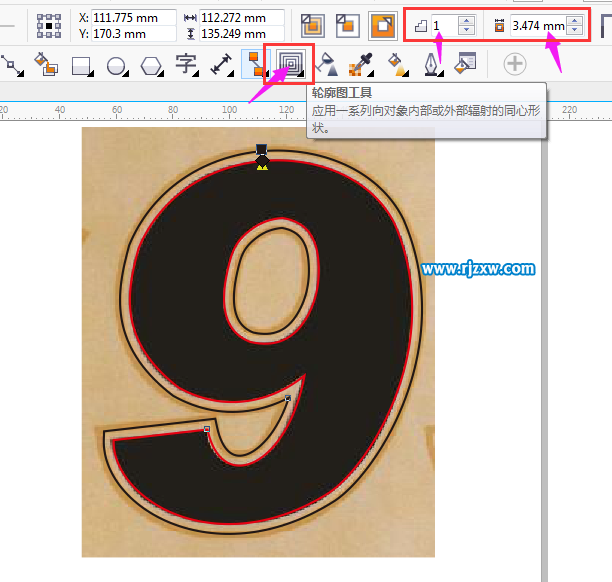Expand the Ellipse tool flyout arrow

coord(126,74)
